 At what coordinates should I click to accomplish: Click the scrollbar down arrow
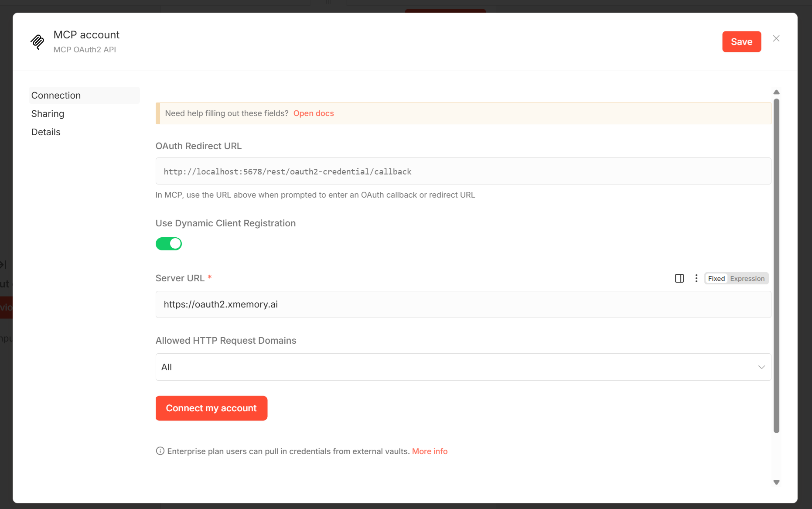pos(776,482)
